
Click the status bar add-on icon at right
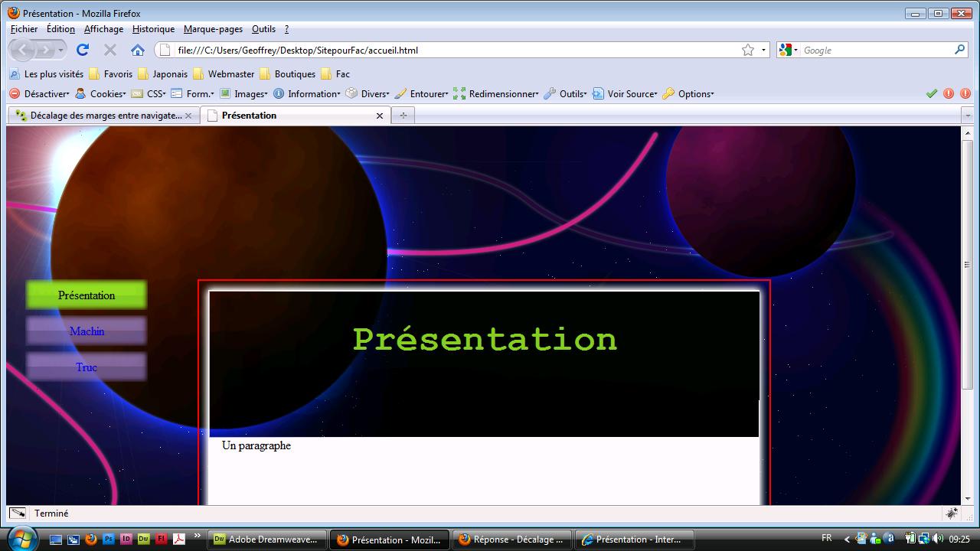pos(952,514)
